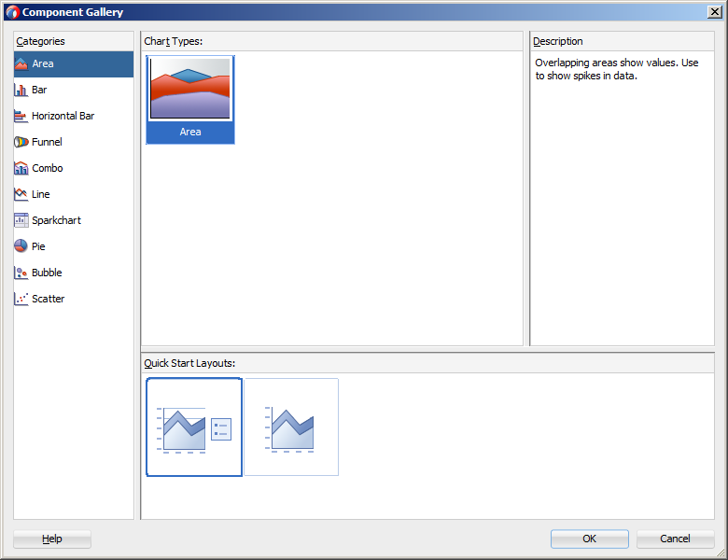Click the Funnel label text

[x=47, y=142]
